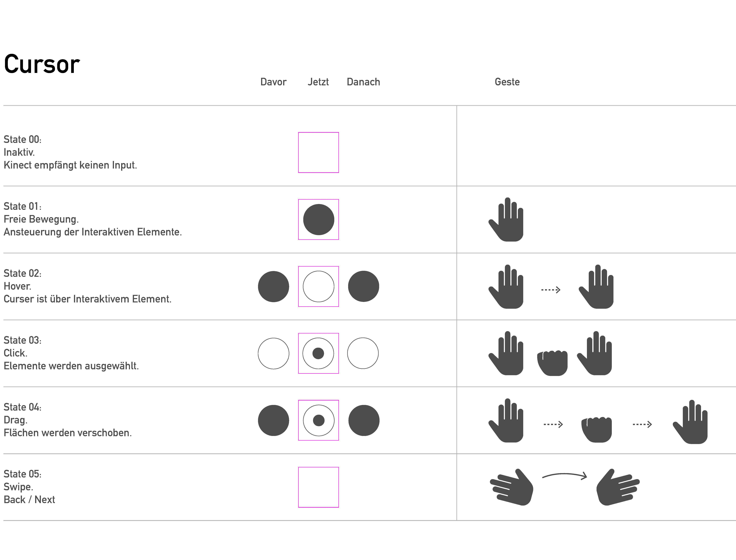Click the fist icon in State 04 Drag row
Image resolution: width=736 pixels, height=560 pixels.
597,430
